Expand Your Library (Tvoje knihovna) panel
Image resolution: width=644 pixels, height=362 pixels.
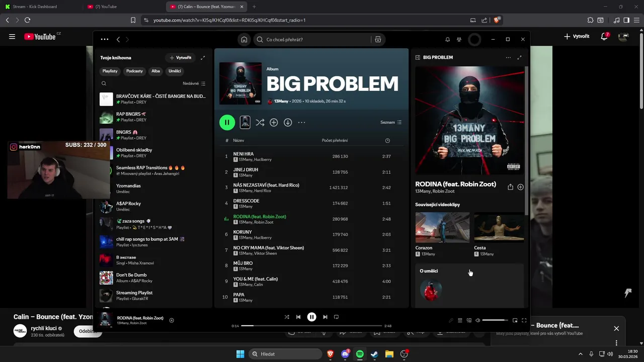[x=203, y=58]
